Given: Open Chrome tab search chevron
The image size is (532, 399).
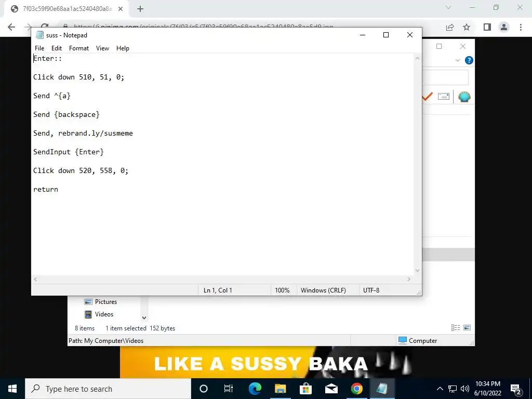Looking at the screenshot, I should tap(448, 7).
